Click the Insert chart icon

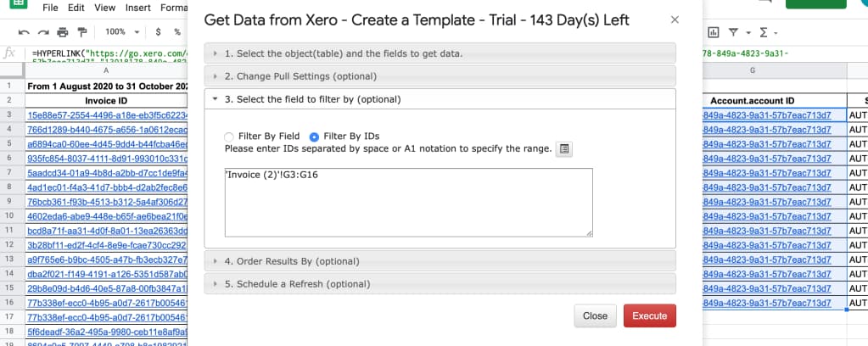coord(714,32)
